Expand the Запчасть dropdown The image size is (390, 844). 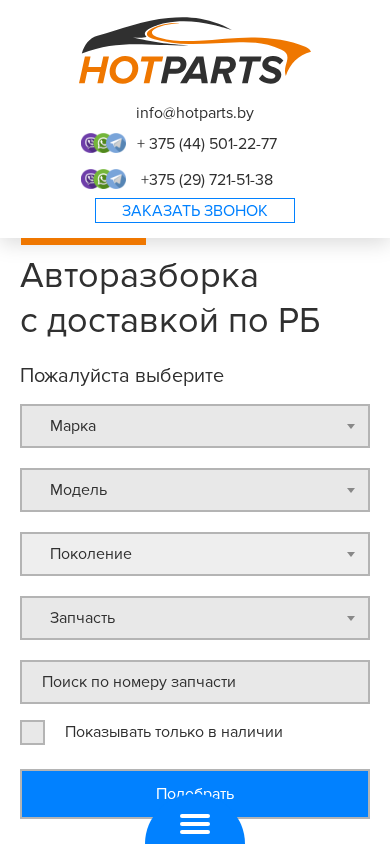point(195,618)
